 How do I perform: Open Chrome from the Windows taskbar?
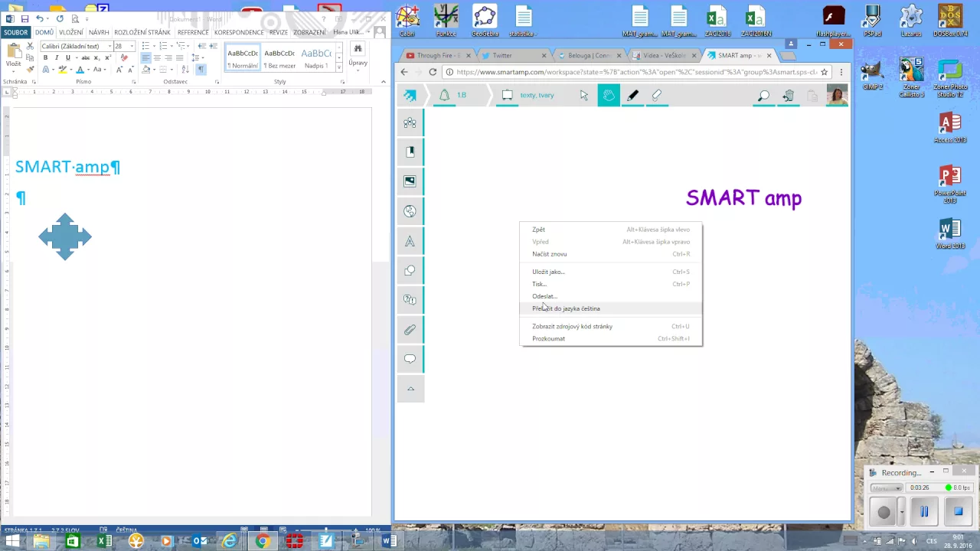point(262,541)
